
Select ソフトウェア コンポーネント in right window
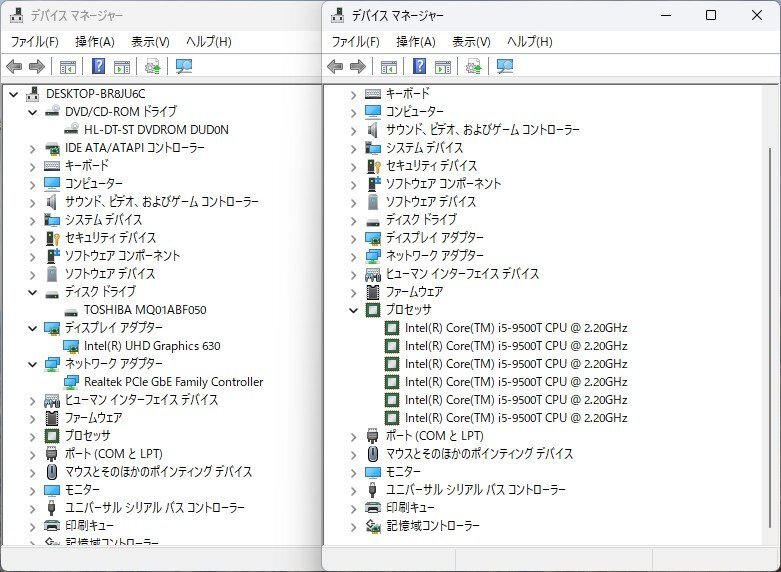tap(443, 184)
